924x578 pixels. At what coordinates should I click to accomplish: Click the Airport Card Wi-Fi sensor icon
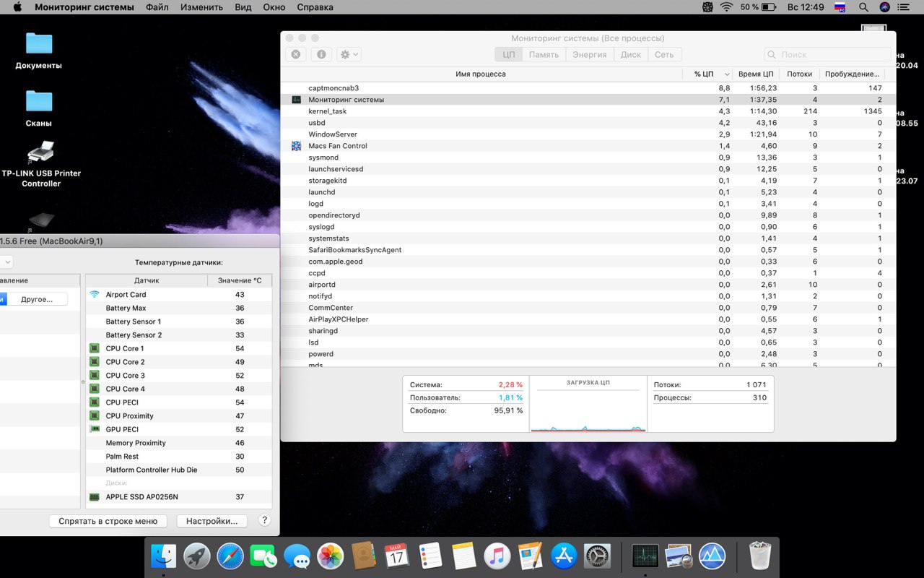(x=94, y=294)
